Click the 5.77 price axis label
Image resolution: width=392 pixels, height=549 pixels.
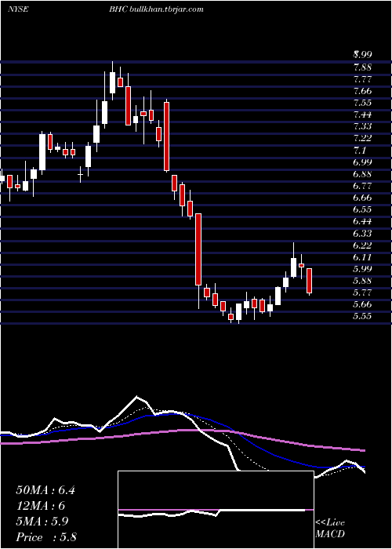pyautogui.click(x=362, y=293)
